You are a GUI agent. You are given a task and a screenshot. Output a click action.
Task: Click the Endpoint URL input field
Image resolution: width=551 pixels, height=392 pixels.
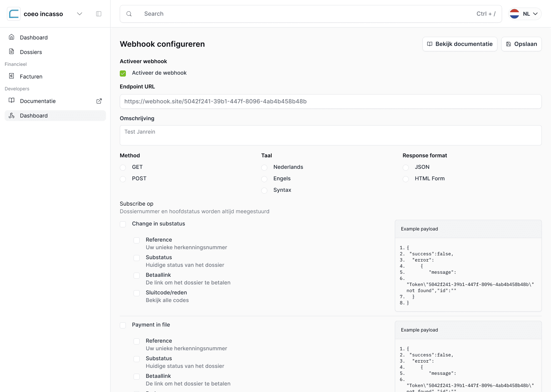(331, 101)
